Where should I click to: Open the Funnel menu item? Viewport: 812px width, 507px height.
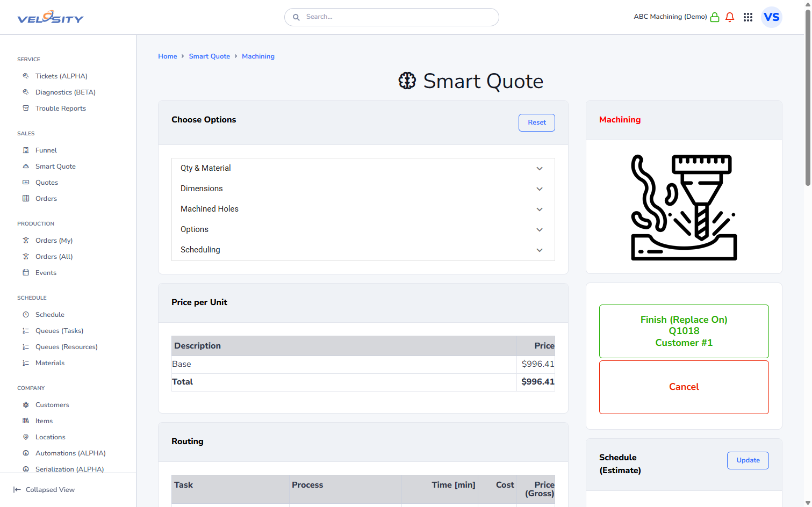click(x=46, y=150)
